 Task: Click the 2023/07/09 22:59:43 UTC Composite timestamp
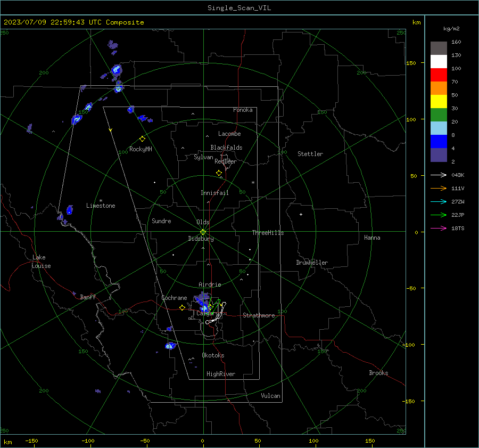[x=73, y=22]
